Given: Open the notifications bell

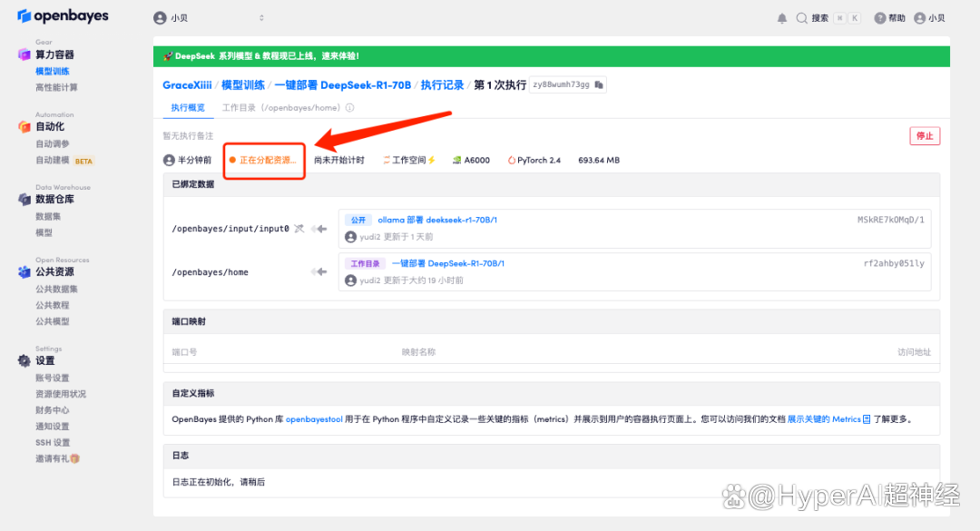Looking at the screenshot, I should tap(782, 18).
